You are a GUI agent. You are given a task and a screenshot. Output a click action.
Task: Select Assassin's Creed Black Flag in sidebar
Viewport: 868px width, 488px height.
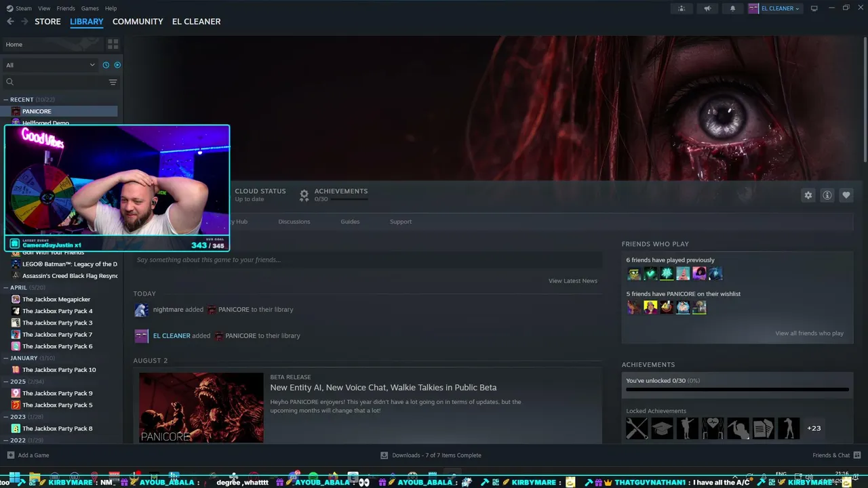[70, 276]
